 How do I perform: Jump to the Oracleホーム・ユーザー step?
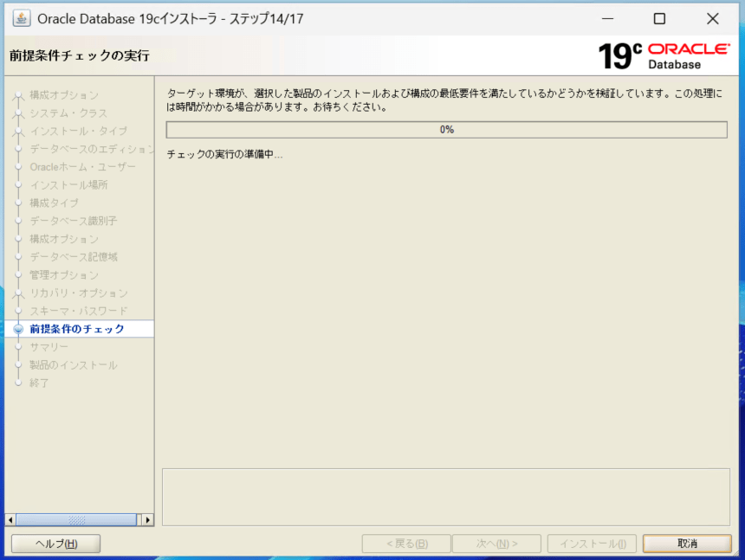point(82,167)
